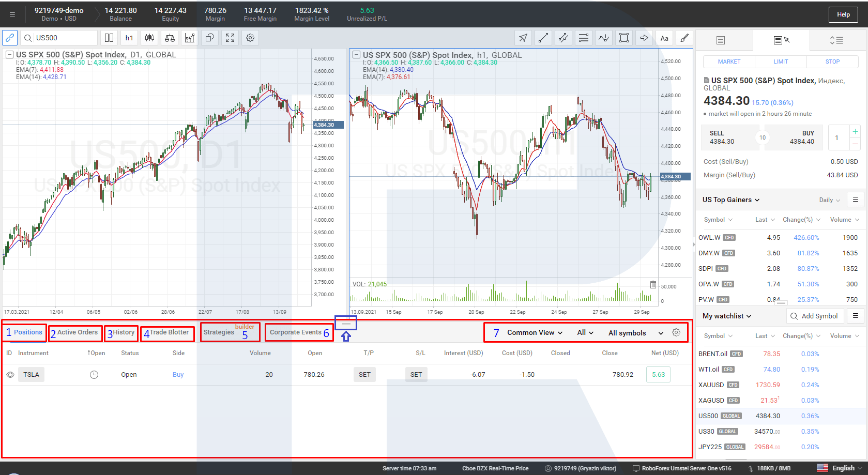868x475 pixels.
Task: Select the LIMIT order type
Action: pos(781,62)
